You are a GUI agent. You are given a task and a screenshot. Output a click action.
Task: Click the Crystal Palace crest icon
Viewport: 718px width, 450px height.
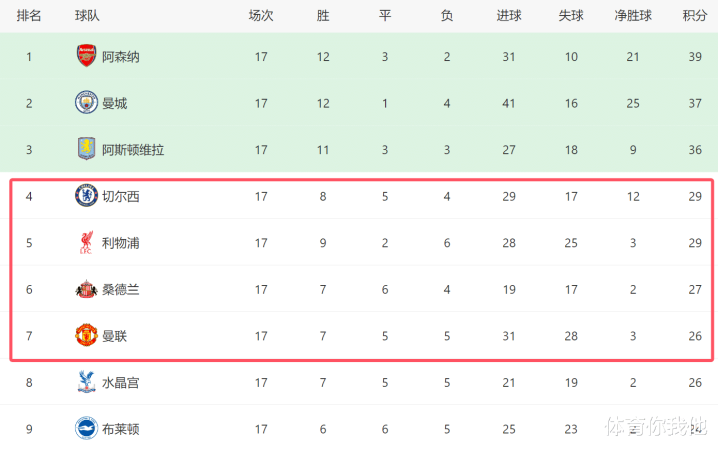pos(86,382)
